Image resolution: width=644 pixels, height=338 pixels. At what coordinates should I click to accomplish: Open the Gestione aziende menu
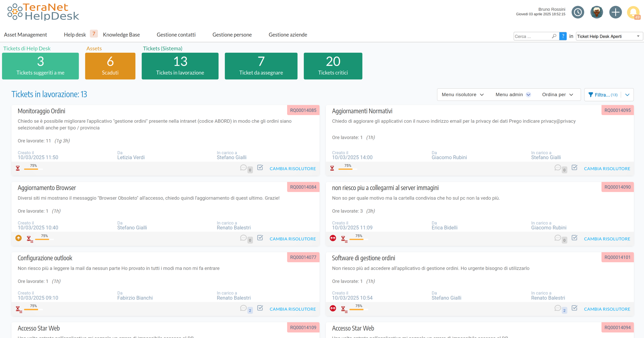point(288,35)
